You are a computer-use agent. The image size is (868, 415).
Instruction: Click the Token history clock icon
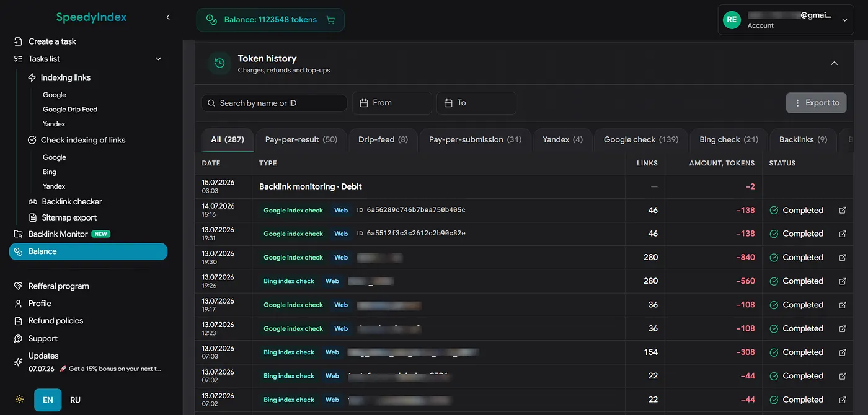(x=219, y=63)
